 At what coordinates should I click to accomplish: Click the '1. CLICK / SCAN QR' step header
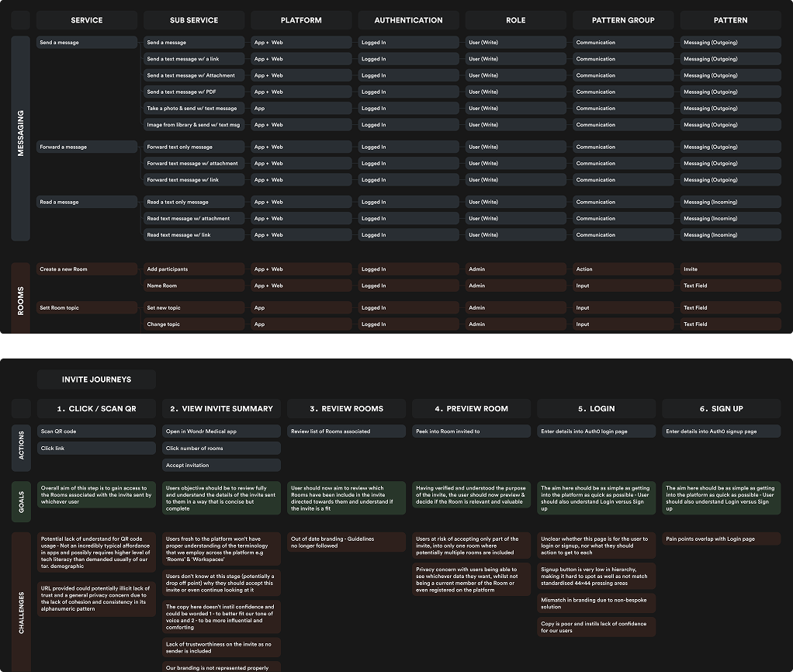coord(96,408)
